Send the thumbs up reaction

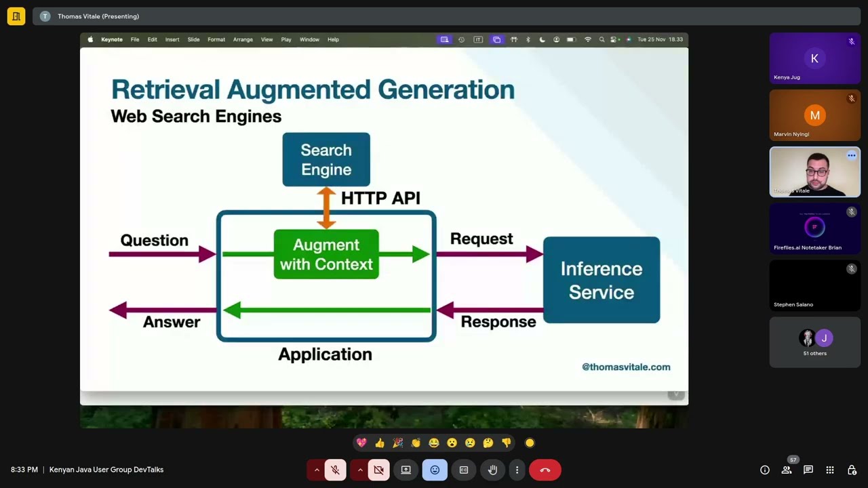pos(380,443)
